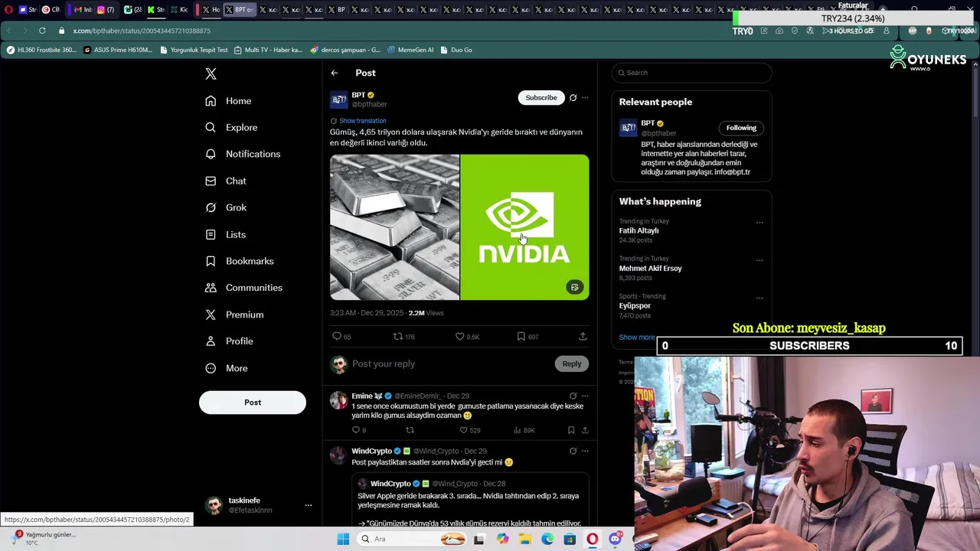
Task: Open Premium in the sidebar
Action: [234, 315]
